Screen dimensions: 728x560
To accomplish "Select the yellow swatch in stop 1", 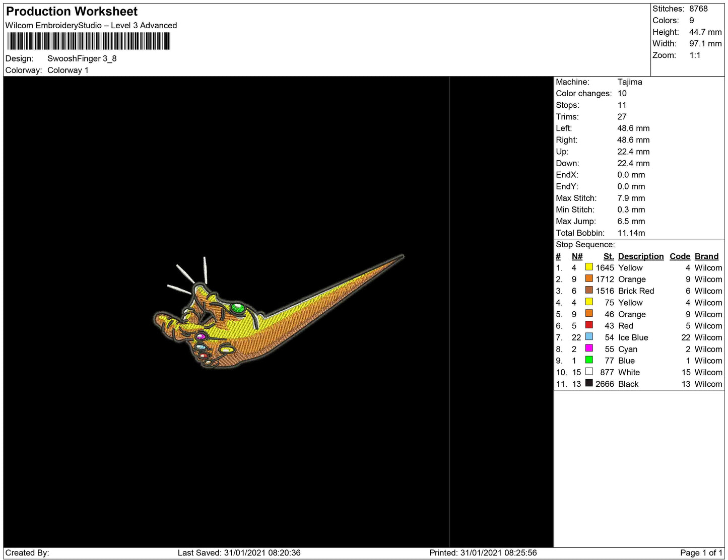I will 588,267.
